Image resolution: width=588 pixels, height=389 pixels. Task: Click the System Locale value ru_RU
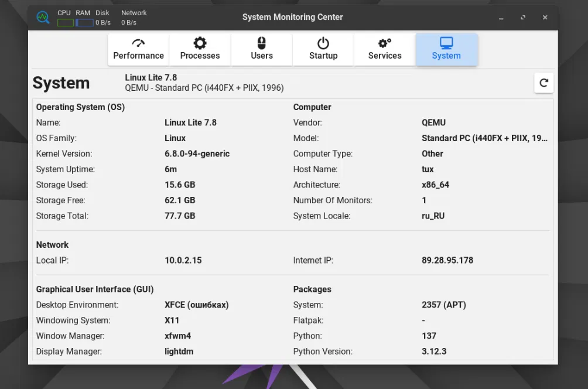point(433,216)
